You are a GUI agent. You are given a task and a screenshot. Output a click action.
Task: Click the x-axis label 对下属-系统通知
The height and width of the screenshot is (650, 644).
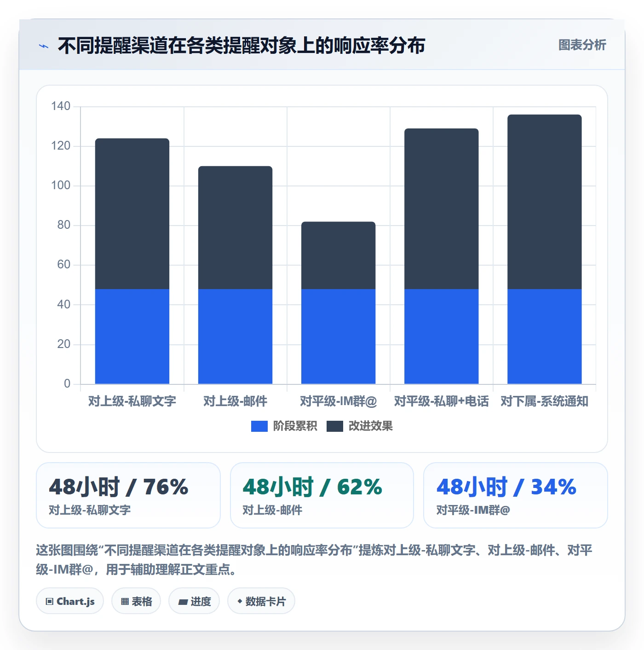click(x=544, y=401)
